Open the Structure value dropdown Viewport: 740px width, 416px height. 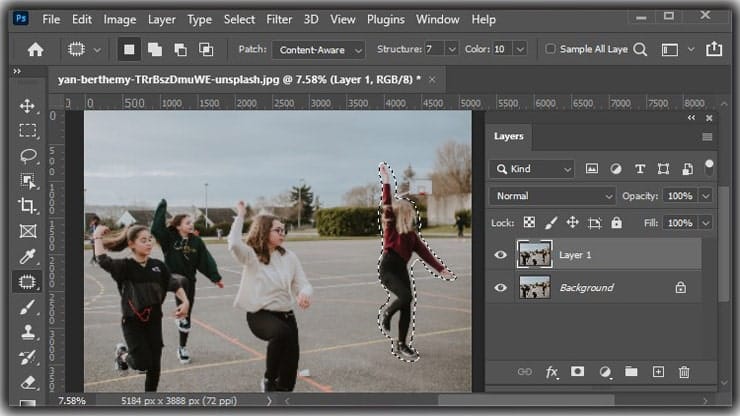tap(452, 49)
